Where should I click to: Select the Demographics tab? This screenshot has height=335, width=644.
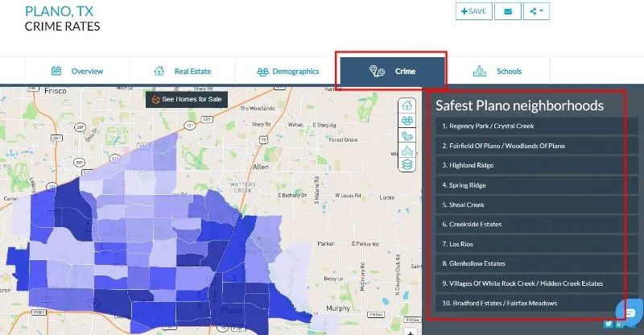[287, 72]
